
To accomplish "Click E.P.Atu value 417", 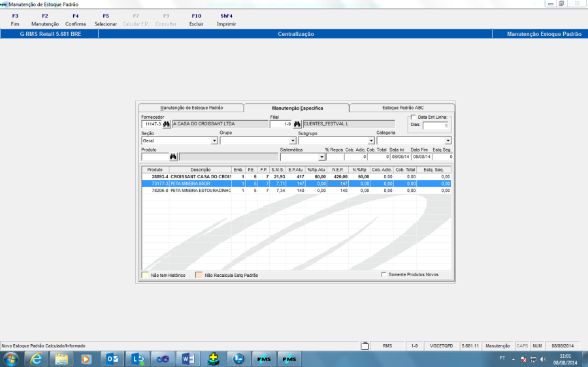I will [x=300, y=176].
